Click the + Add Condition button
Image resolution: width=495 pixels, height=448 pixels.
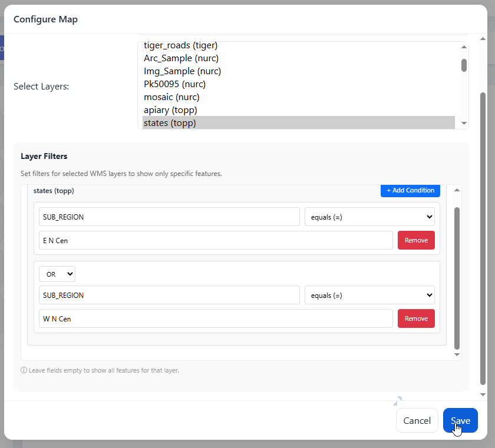[410, 190]
